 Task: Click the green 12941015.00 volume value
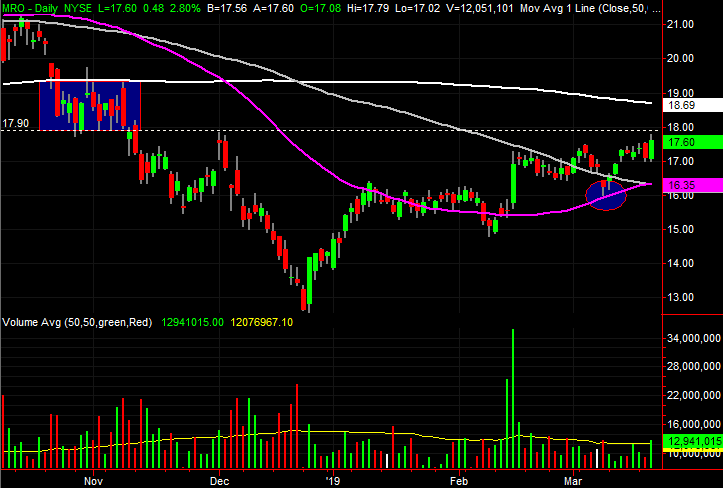click(x=192, y=322)
